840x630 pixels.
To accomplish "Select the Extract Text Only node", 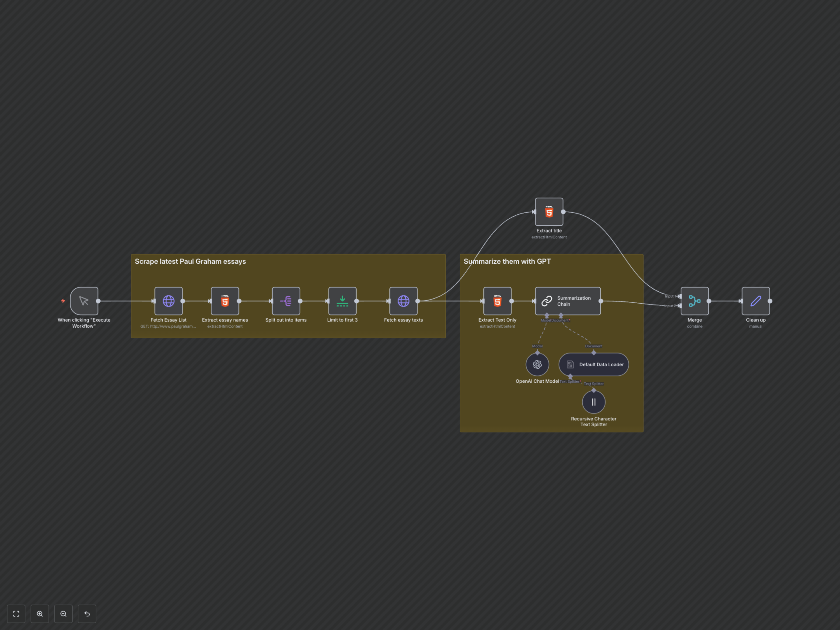I will 497,301.
